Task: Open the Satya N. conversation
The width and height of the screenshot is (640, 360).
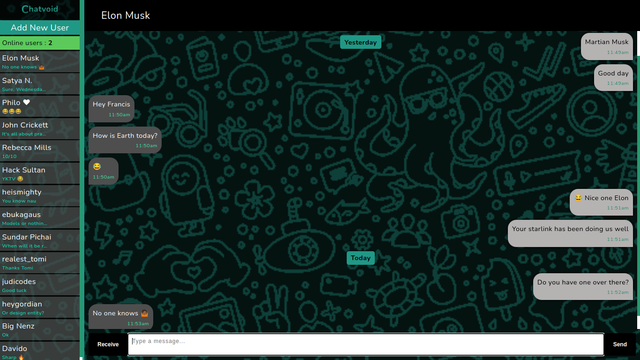Action: point(40,84)
